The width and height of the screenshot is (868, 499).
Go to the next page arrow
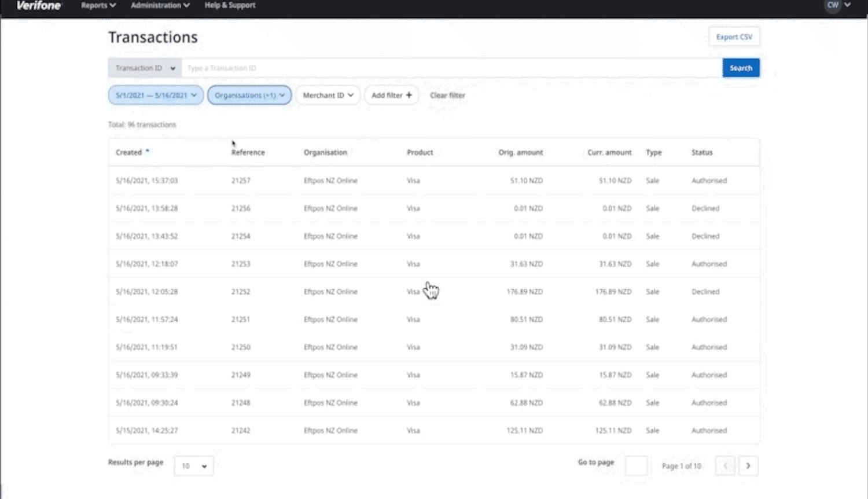click(x=748, y=466)
